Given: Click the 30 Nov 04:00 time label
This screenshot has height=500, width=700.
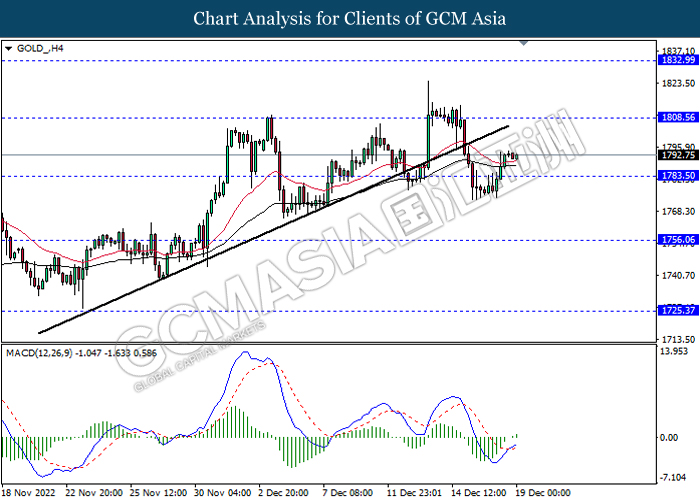Looking at the screenshot, I should point(223,493).
